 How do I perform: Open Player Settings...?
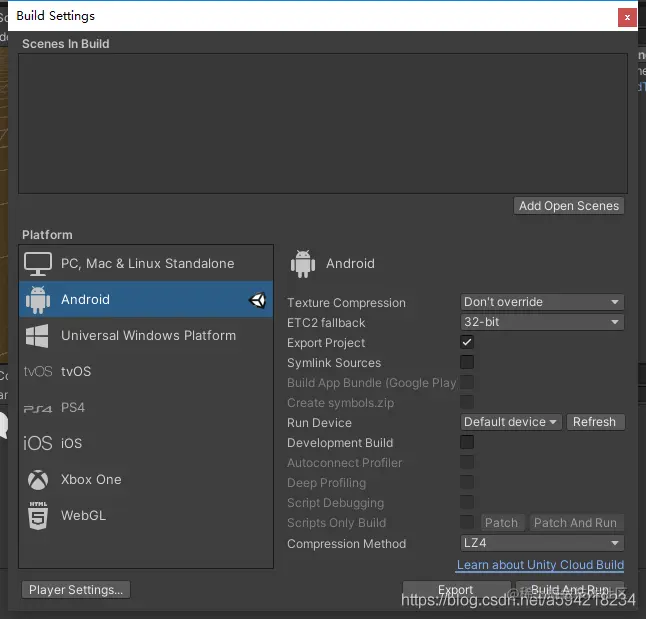click(76, 590)
